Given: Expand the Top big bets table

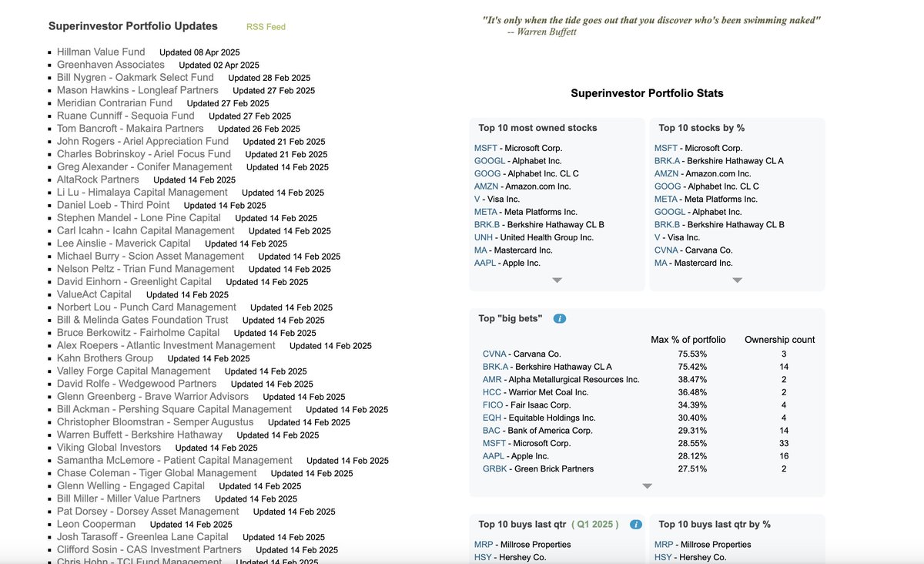Looking at the screenshot, I should 647,486.
